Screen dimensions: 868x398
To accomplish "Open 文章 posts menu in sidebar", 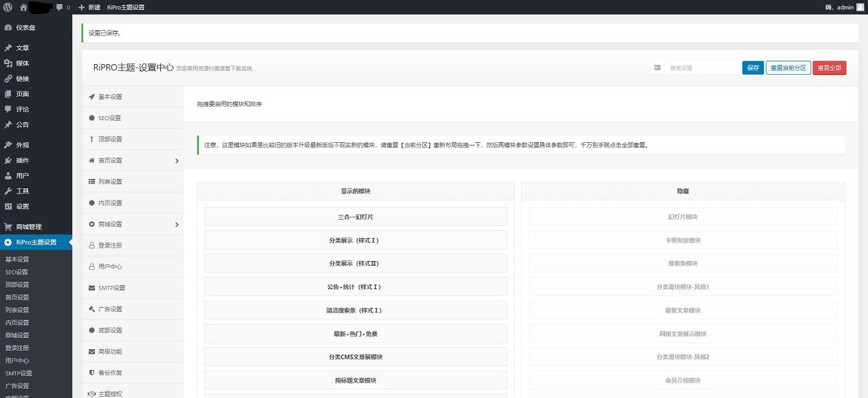I will tap(36, 48).
